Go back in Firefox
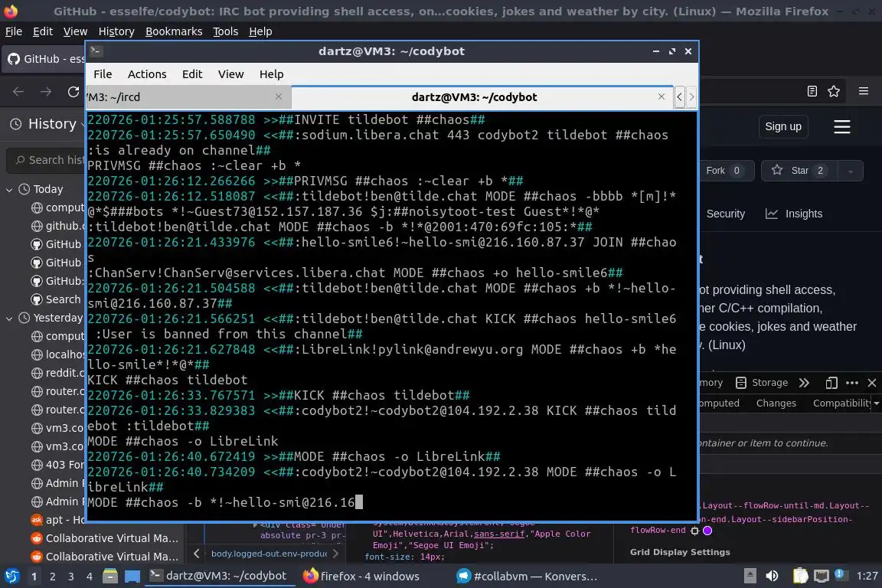Screen dimensions: 882x588 coord(18,92)
